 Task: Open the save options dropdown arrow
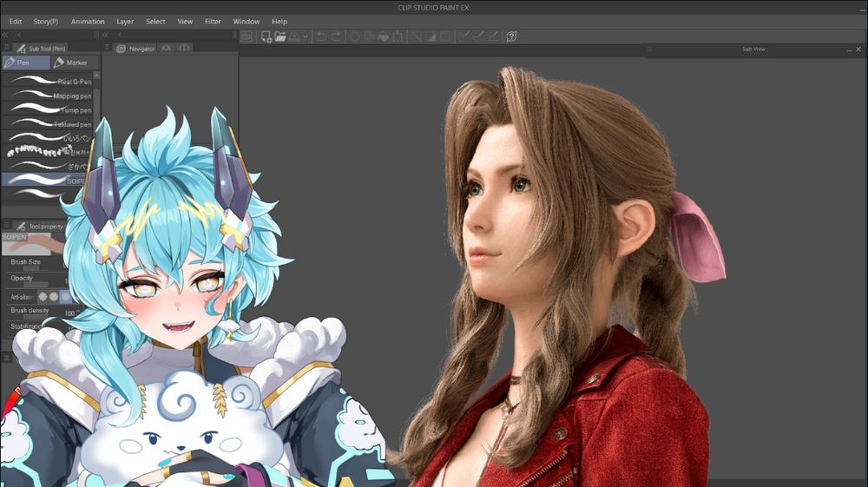tap(305, 37)
